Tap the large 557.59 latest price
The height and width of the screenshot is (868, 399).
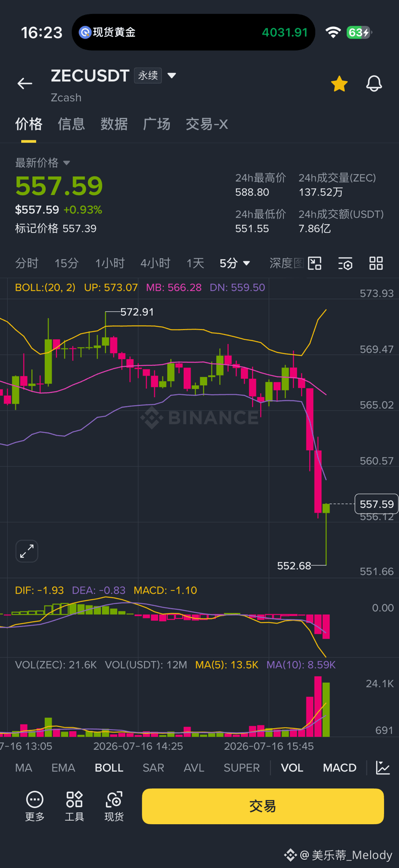[59, 186]
